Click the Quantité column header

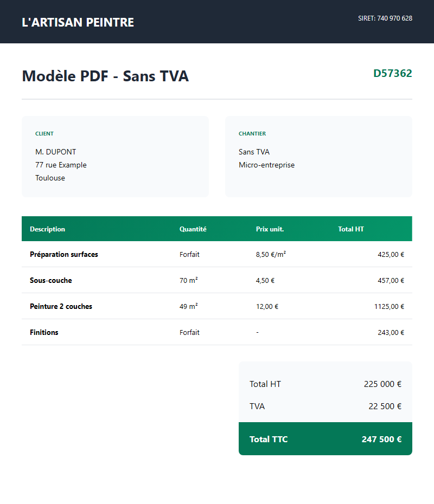click(193, 229)
